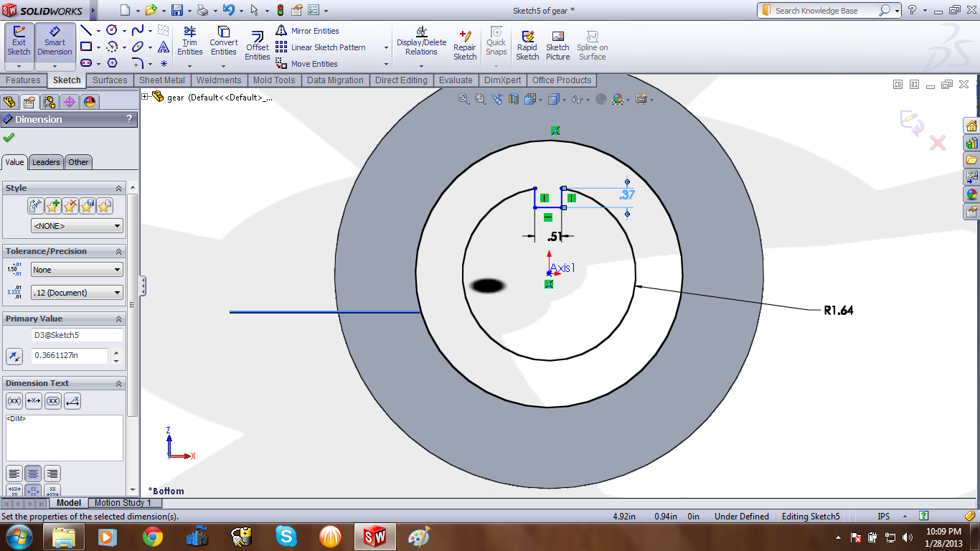
Task: Select center justify text alignment
Action: tap(33, 474)
